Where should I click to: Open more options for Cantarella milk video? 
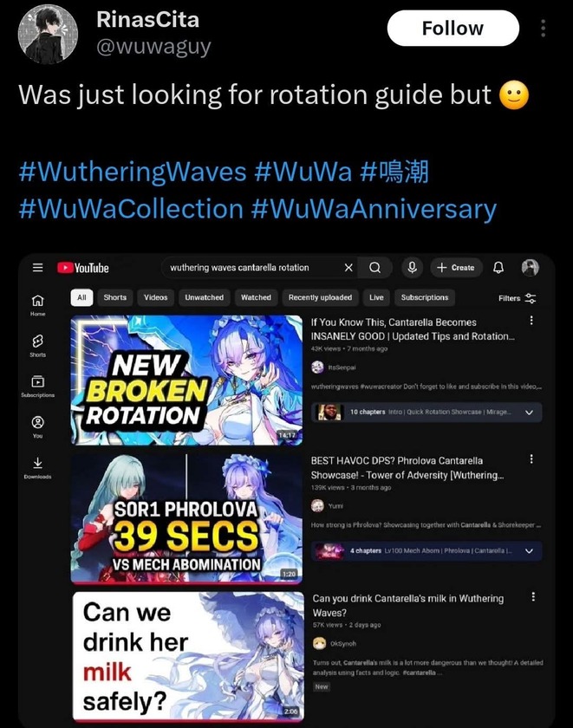pyautogui.click(x=533, y=596)
